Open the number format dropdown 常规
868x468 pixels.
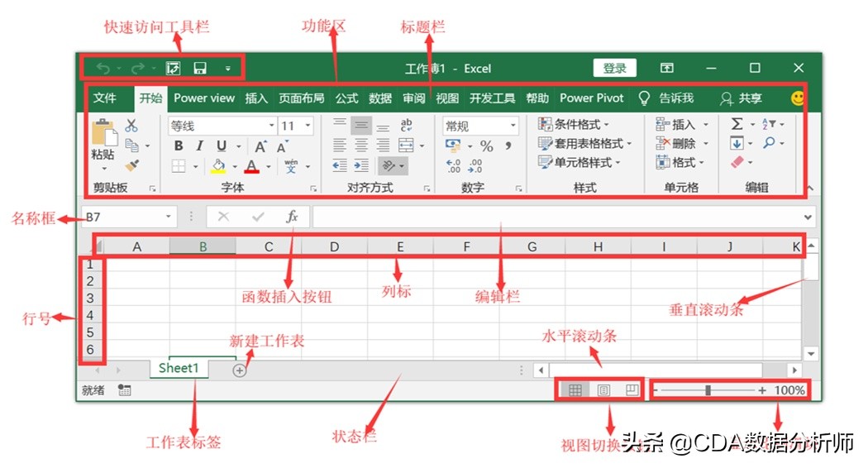(x=513, y=126)
